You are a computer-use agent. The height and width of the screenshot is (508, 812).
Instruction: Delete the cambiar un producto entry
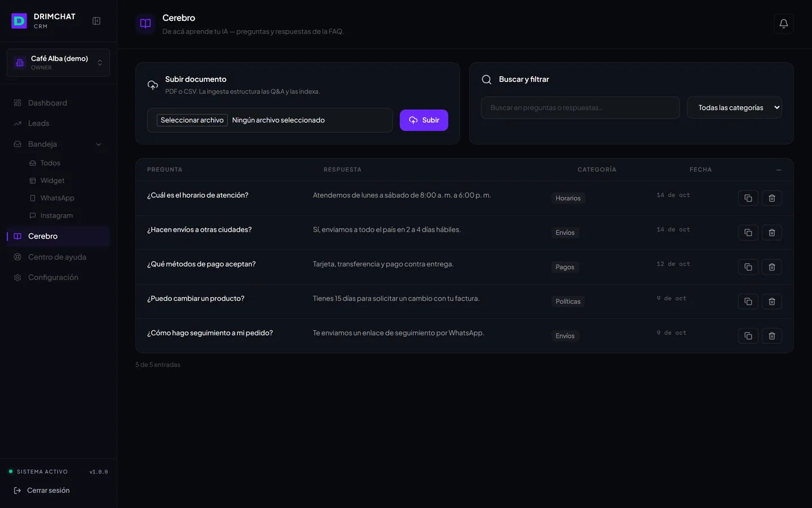pyautogui.click(x=772, y=301)
